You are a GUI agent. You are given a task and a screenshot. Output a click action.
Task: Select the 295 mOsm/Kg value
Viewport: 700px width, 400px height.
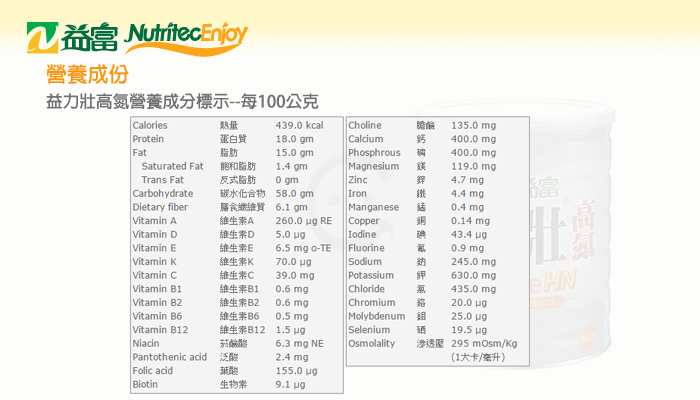(x=484, y=344)
